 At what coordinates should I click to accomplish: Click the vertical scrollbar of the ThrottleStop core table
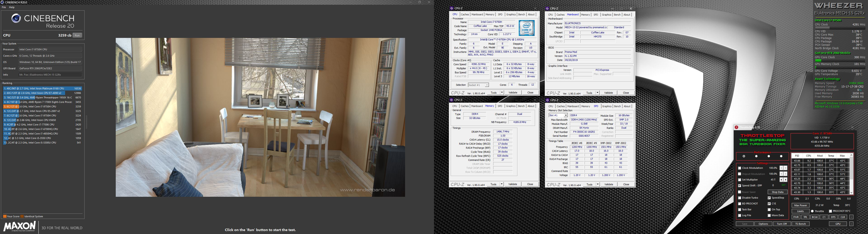851,174
